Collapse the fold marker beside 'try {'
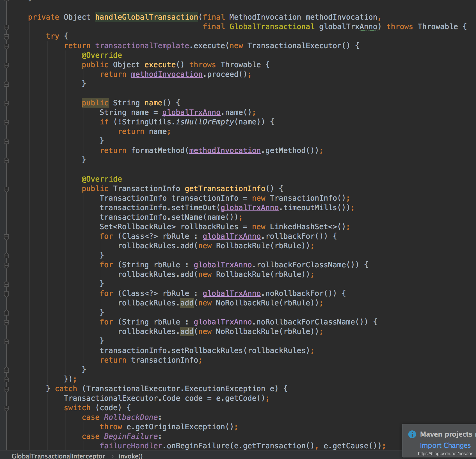 pos(6,36)
